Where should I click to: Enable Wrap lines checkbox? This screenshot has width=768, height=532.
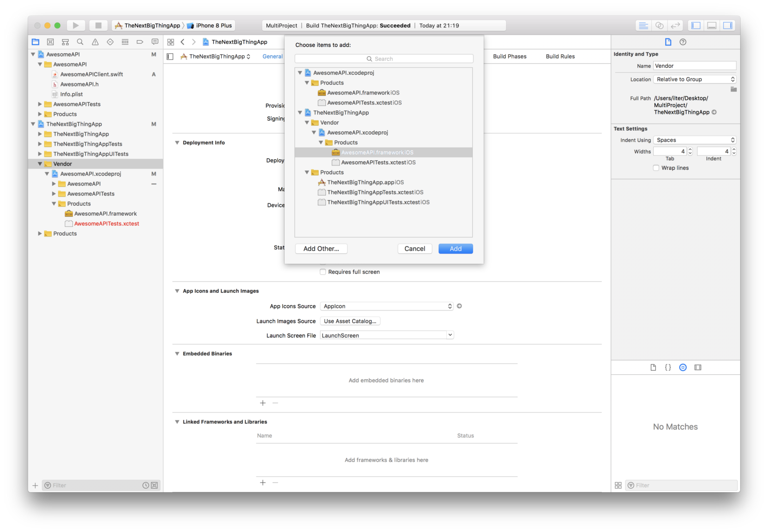656,168
